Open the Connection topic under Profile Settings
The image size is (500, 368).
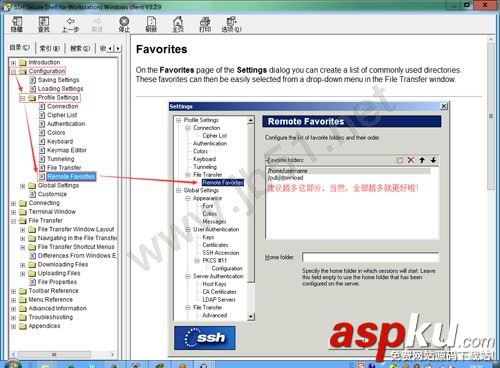(63, 106)
